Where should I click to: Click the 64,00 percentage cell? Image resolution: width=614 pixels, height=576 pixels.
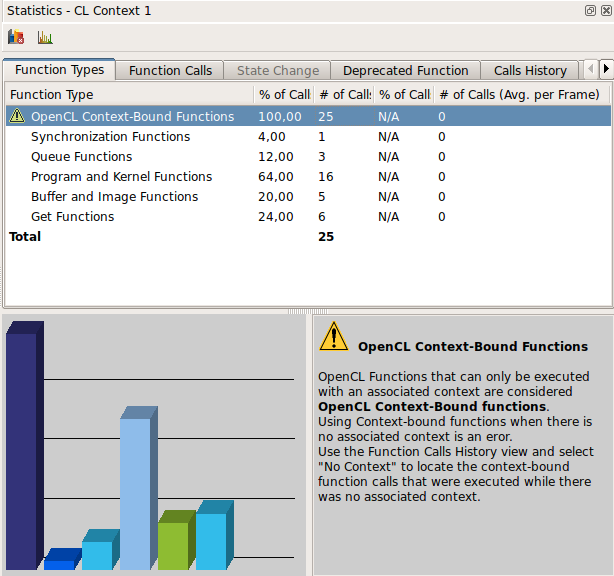(275, 177)
